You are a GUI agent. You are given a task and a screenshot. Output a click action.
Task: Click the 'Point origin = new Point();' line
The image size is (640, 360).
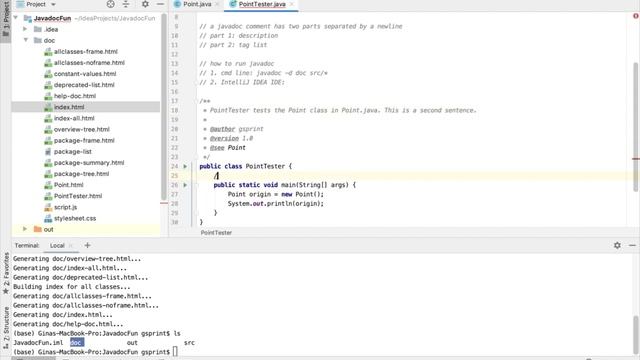[276, 194]
